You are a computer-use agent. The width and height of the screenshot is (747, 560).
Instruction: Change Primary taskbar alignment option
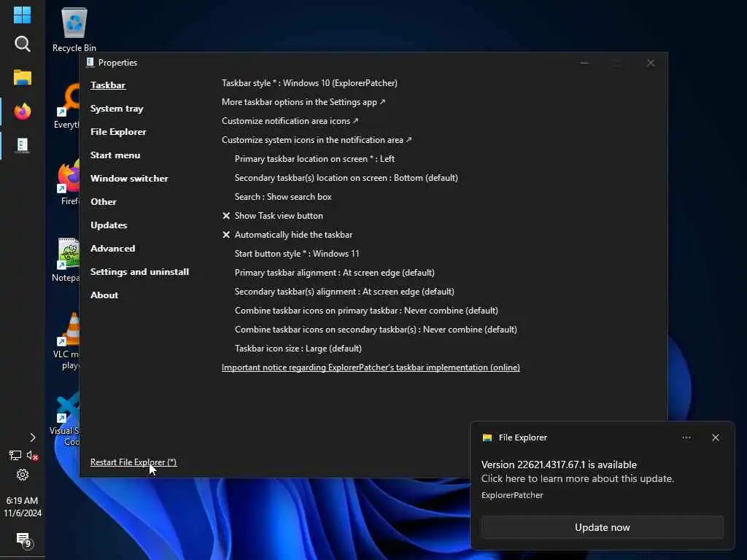(x=334, y=273)
